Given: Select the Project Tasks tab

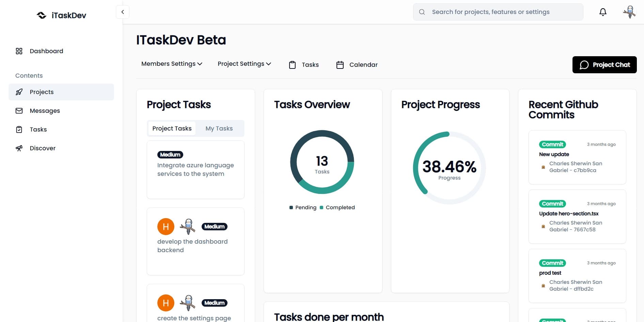Looking at the screenshot, I should (x=172, y=128).
